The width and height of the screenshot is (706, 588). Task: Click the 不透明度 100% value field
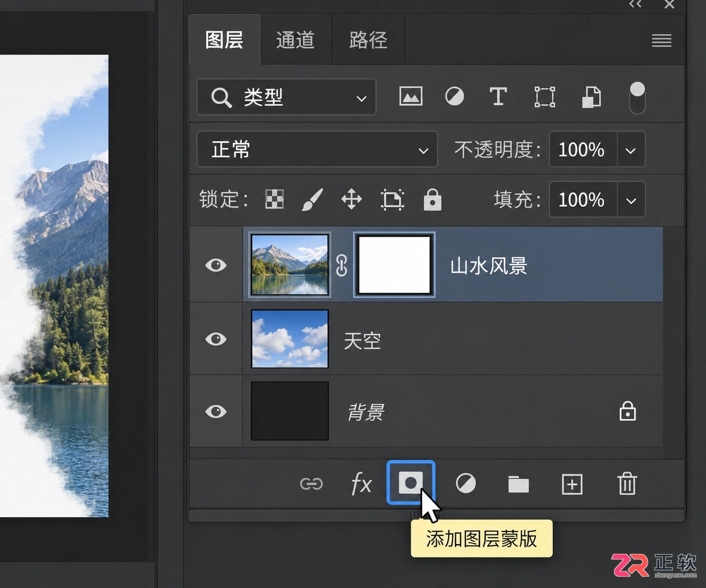pos(583,149)
